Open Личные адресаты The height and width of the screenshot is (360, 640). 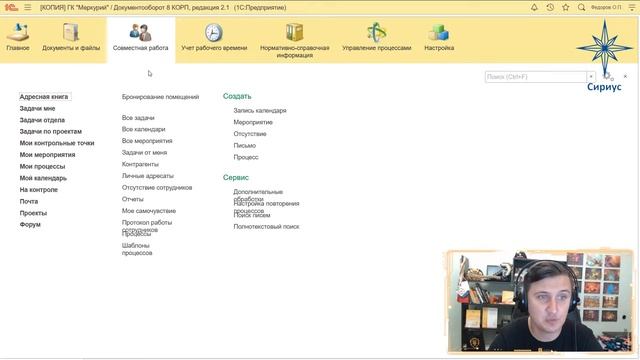click(147, 176)
